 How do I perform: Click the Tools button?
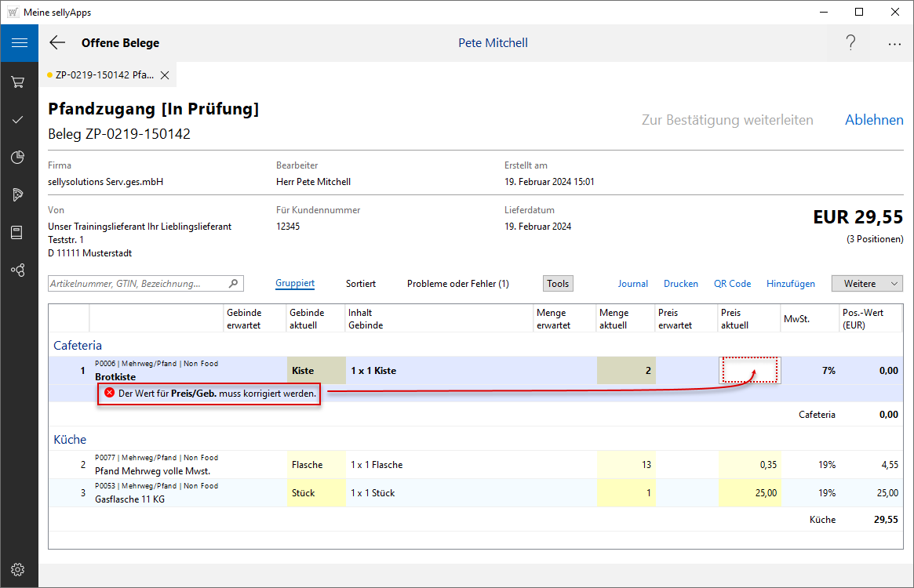click(558, 284)
